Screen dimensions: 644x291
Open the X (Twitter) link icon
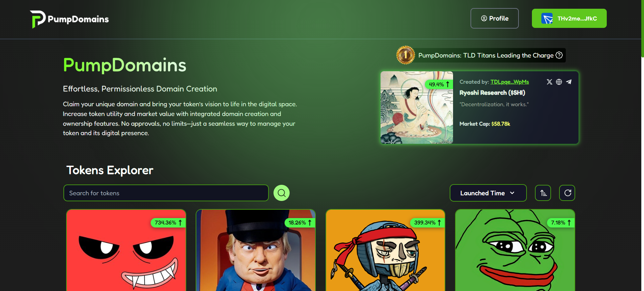click(549, 82)
